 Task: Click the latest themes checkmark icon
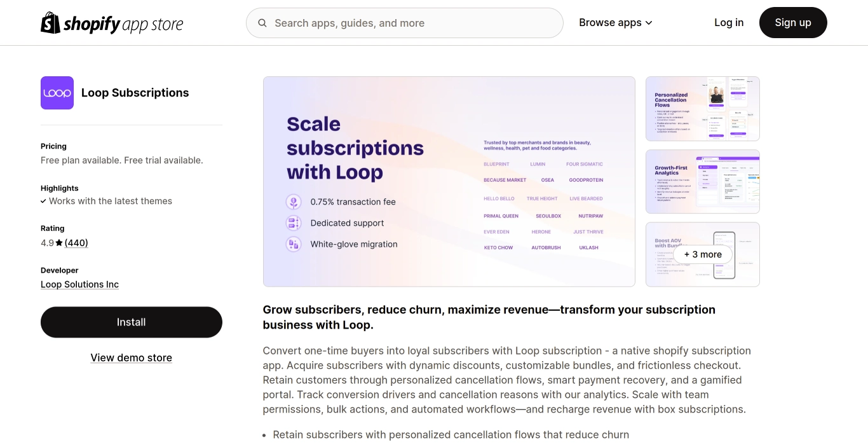[43, 202]
